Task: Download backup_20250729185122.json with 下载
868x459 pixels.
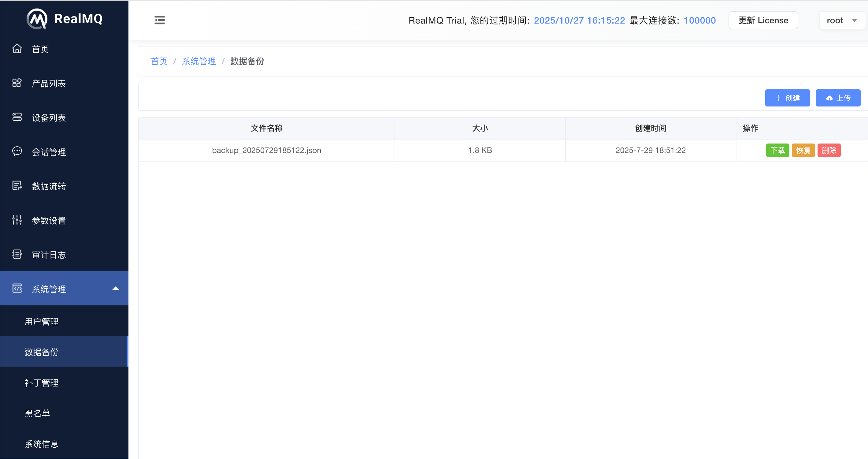Action: click(778, 150)
